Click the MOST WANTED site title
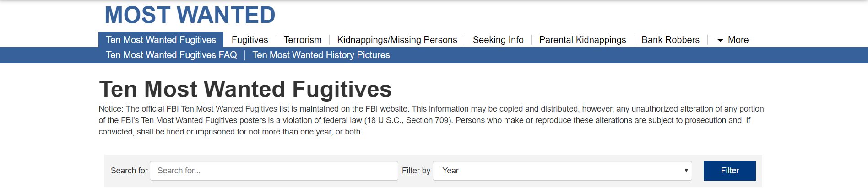Viewport: 868px width, 188px height. [190, 15]
